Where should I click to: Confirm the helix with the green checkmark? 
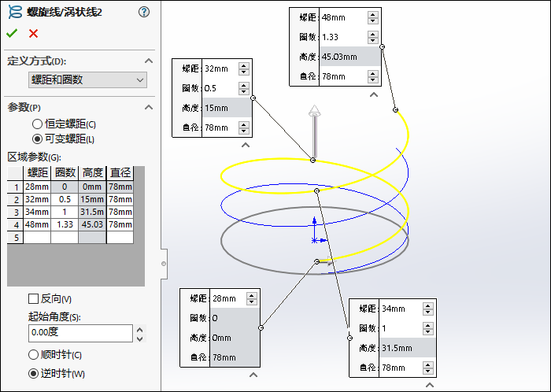pos(12,33)
